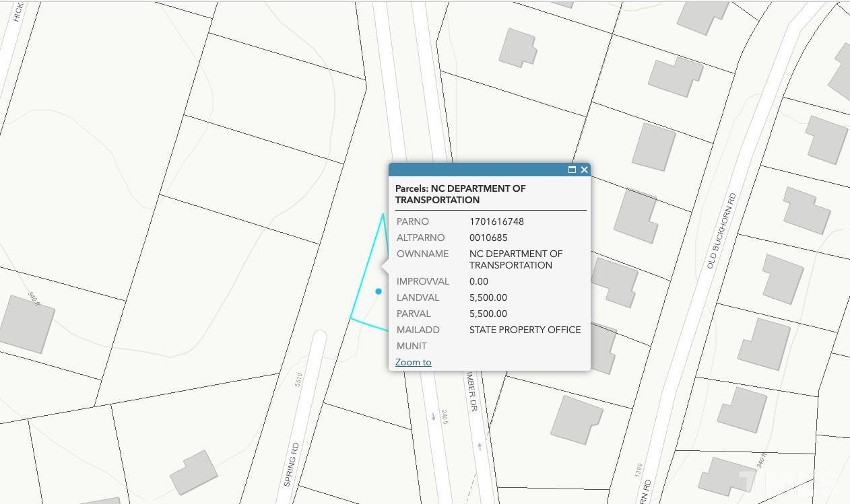The width and height of the screenshot is (850, 504).
Task: Click the IMPROVVAL value 0.00
Action: pyautogui.click(x=479, y=281)
